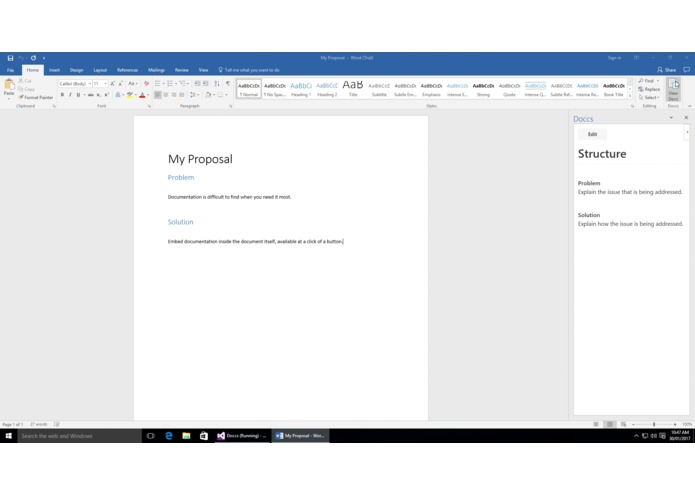This screenshot has width=695, height=494.
Task: Click the Borders icon
Action: [x=220, y=95]
